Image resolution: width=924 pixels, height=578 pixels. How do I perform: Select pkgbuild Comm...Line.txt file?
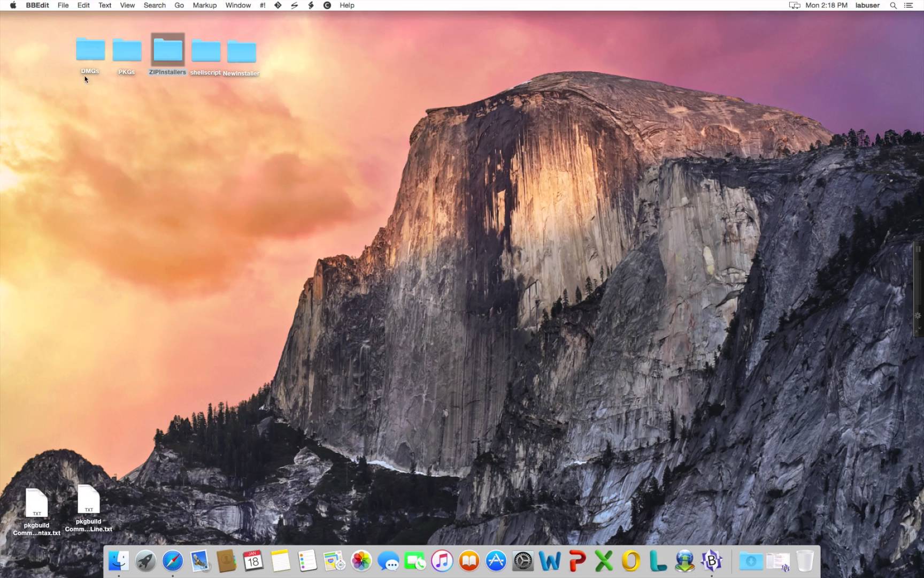89,508
